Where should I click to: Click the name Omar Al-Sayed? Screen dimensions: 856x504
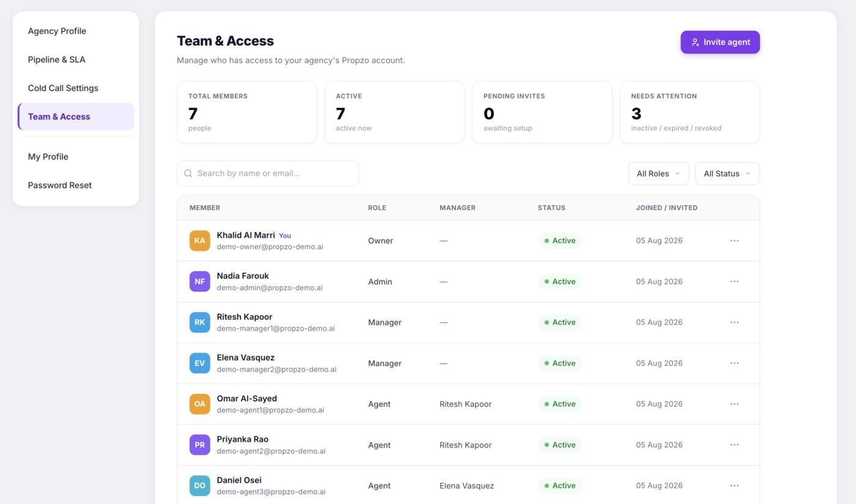coord(247,399)
